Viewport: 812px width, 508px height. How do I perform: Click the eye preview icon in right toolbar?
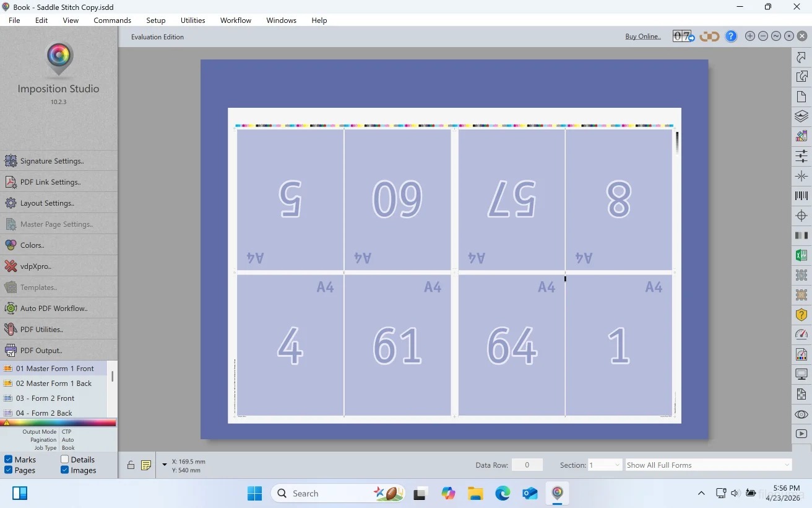(x=801, y=414)
